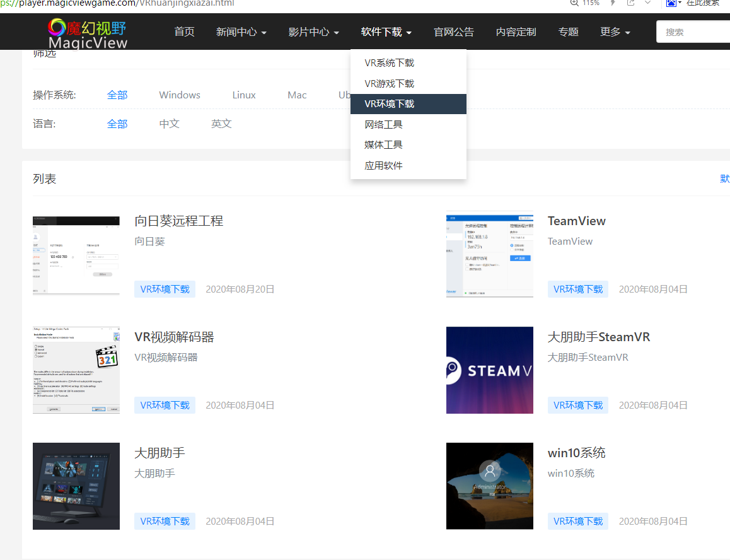Select highlighted VR环境下载 in the dropdown menu

pos(408,104)
